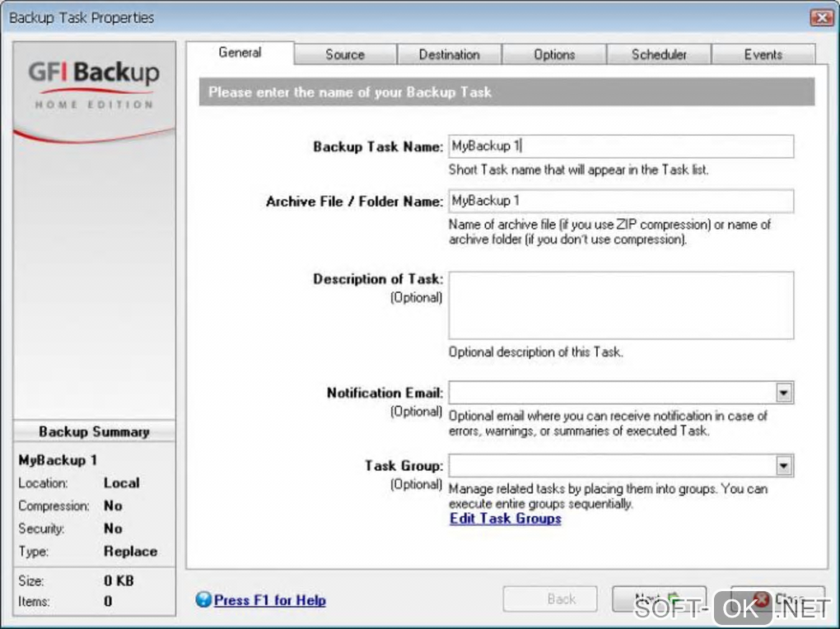Screen dimensions: 840x629
Task: Switch to the General tab
Action: [240, 53]
